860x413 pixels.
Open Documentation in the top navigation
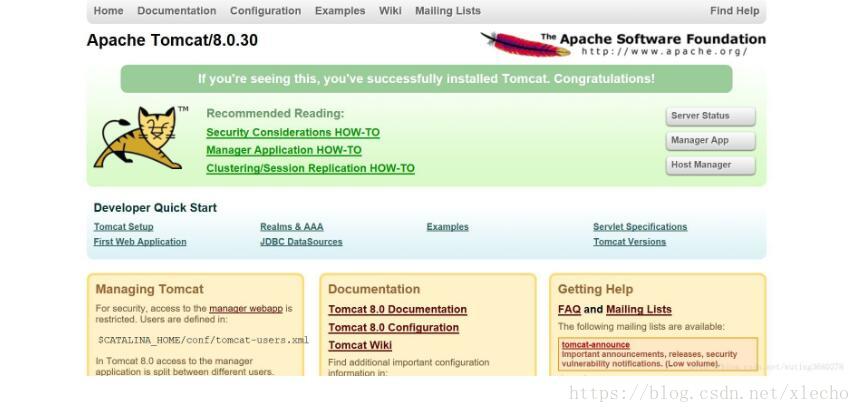pos(177,11)
